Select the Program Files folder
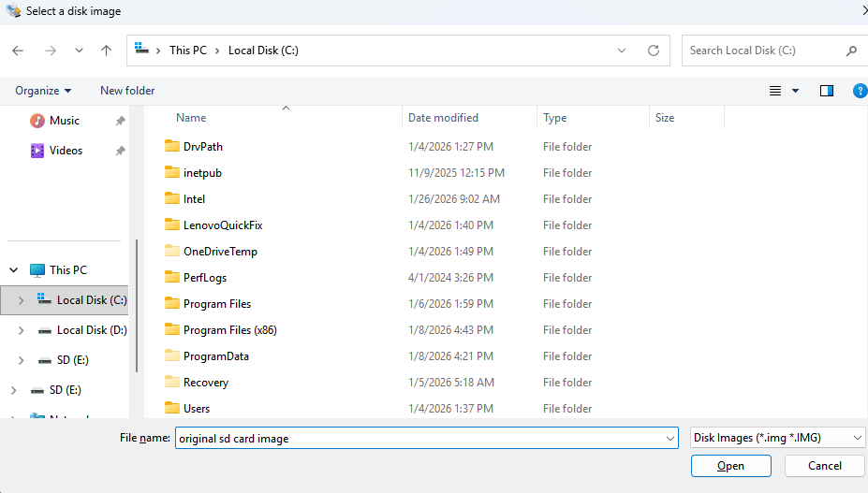Screen dimensions: 868x493 216,304
